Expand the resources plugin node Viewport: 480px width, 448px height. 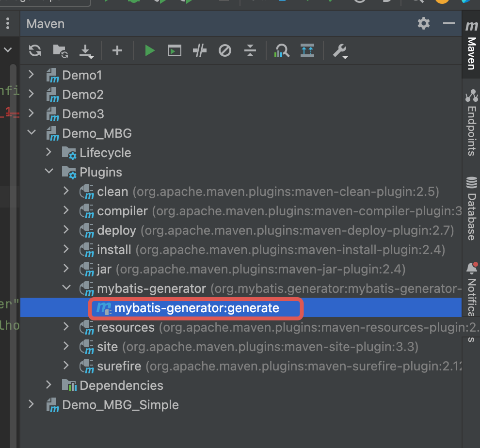66,326
